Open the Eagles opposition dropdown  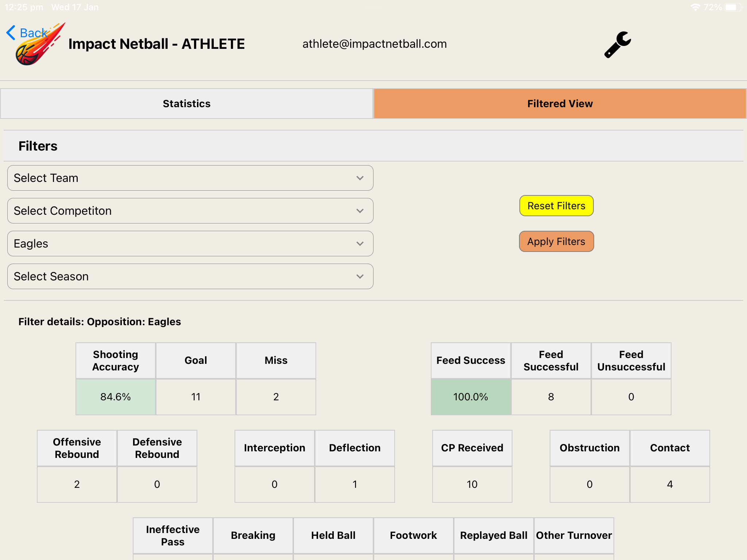[x=190, y=244]
